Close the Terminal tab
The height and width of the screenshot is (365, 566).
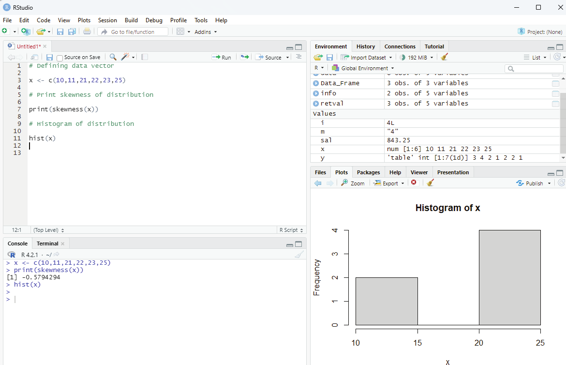(x=63, y=244)
